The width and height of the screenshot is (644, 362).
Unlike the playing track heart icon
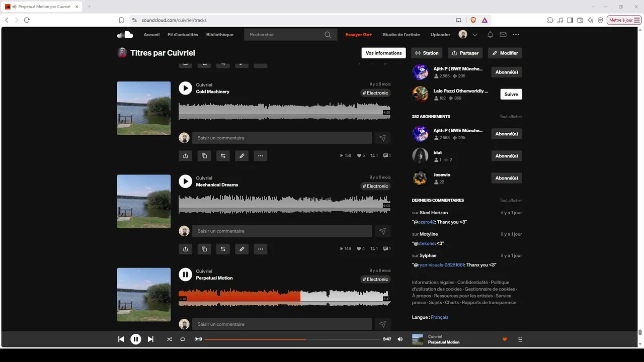coord(505,339)
